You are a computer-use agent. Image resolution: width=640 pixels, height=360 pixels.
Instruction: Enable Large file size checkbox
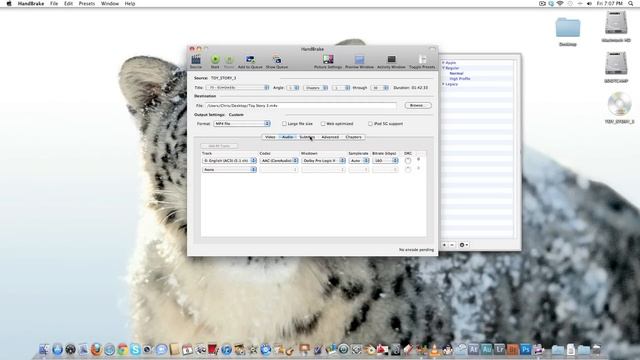click(284, 124)
